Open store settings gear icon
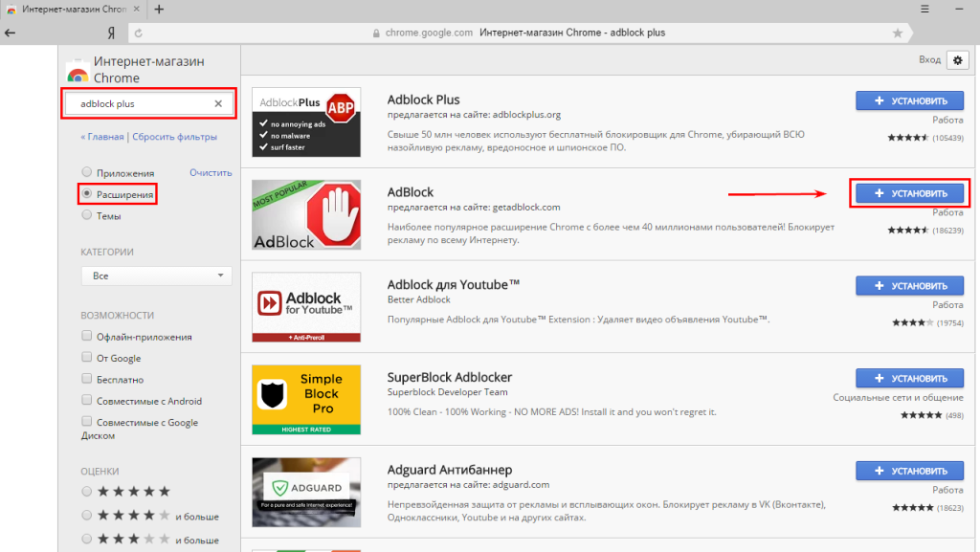 pyautogui.click(x=957, y=60)
